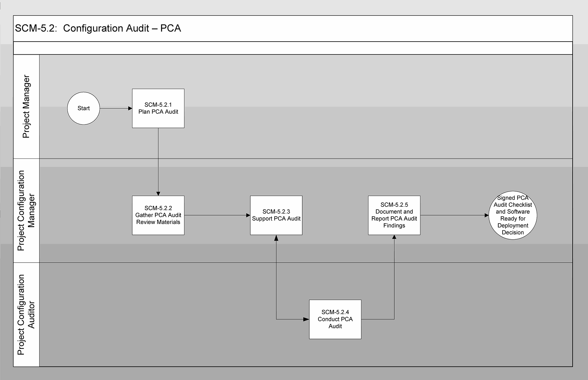Viewport: 588px width, 380px height.
Task: Select the SCM-5.2.1 Plan PCA Audit box
Action: tap(158, 108)
